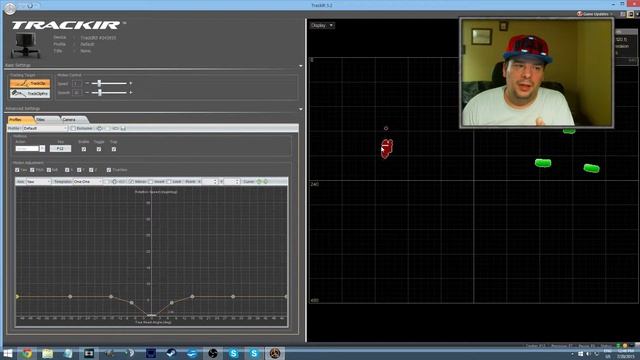Screen dimensions: 640x360
Task: Open the Axis dropdown showing Yaw
Action: pyautogui.click(x=39, y=181)
